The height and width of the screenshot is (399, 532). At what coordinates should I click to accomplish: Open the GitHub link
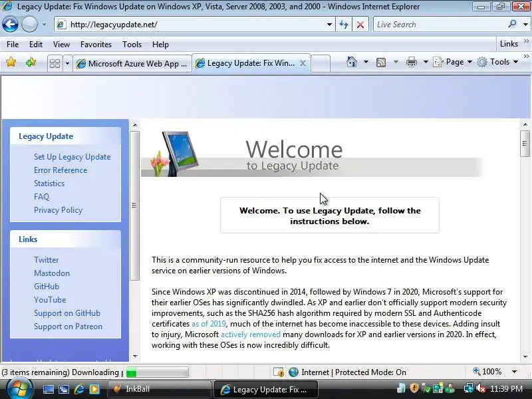pyautogui.click(x=47, y=287)
